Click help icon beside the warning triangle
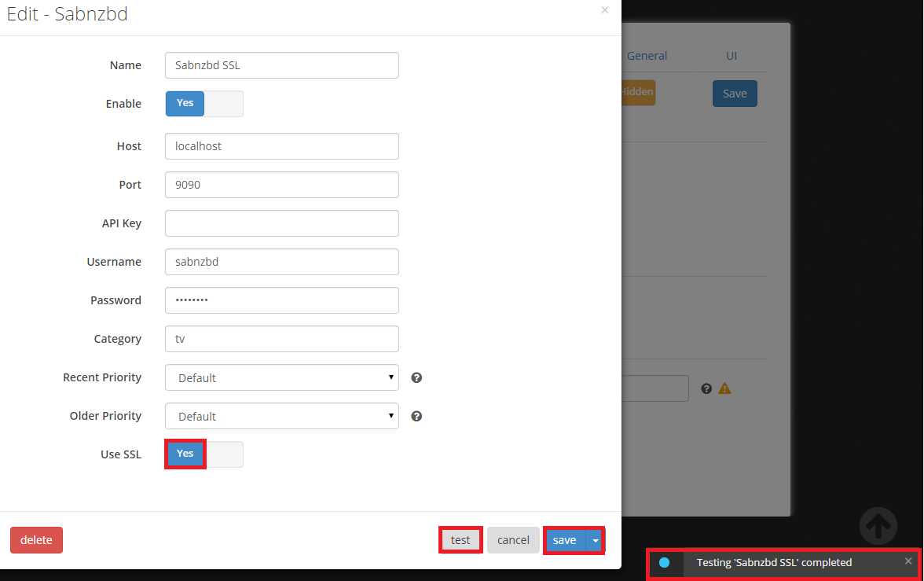The height and width of the screenshot is (581, 924). pyautogui.click(x=706, y=388)
